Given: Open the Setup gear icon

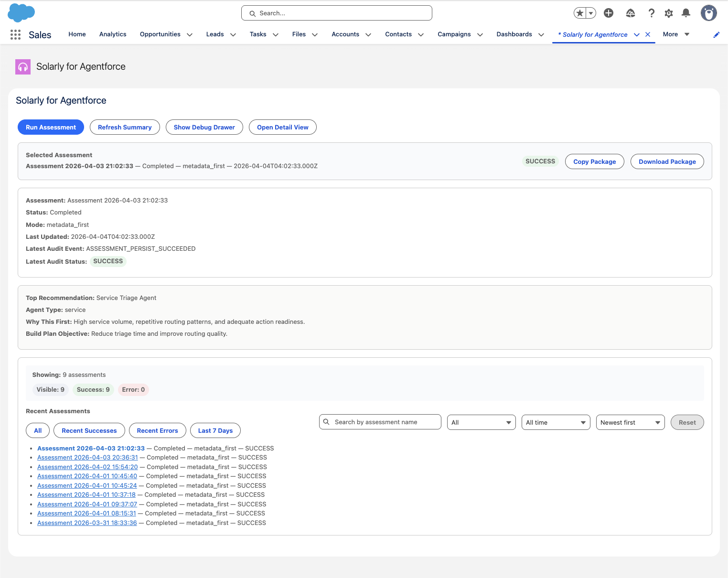Looking at the screenshot, I should click(669, 13).
